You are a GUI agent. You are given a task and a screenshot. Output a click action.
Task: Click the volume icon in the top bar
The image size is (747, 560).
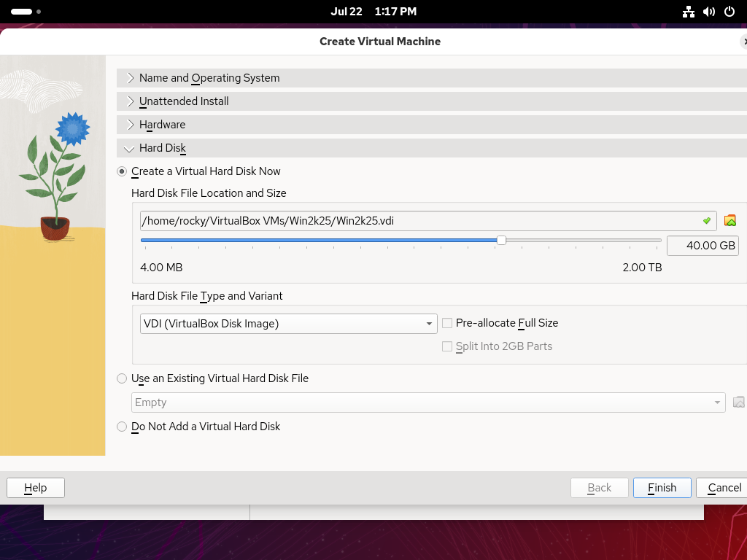[708, 11]
